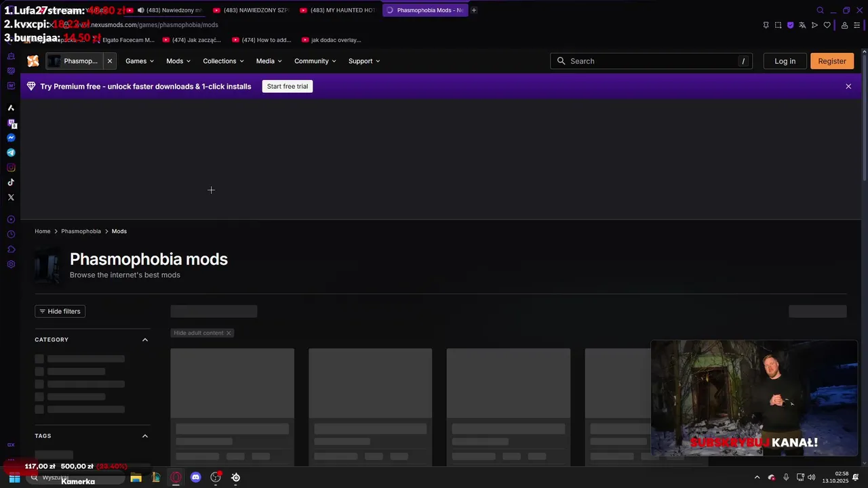868x488 pixels.
Task: Click the translate page icon
Action: coord(802,25)
